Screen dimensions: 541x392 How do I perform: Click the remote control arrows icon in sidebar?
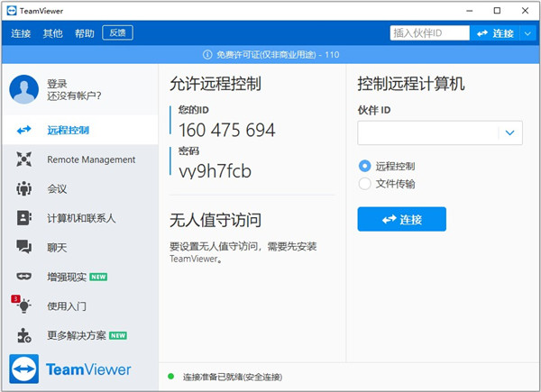click(23, 130)
